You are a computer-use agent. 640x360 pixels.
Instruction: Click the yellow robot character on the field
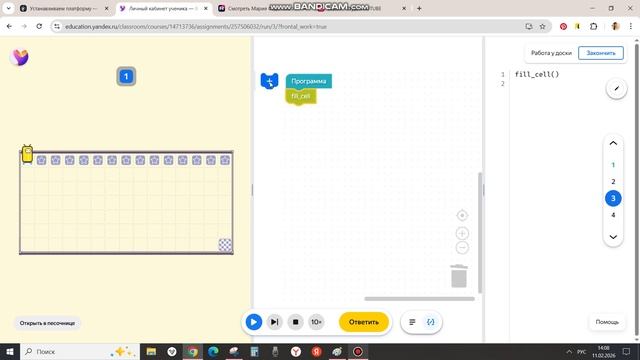[27, 154]
